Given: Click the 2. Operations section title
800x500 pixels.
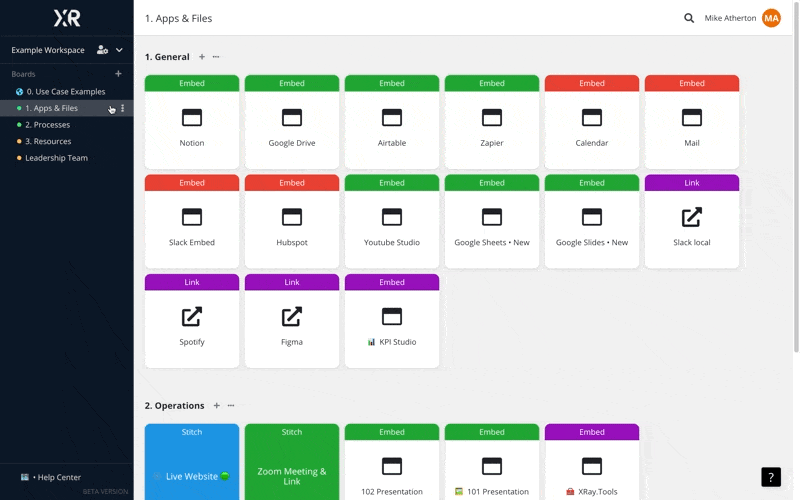Looking at the screenshot, I should pos(174,406).
